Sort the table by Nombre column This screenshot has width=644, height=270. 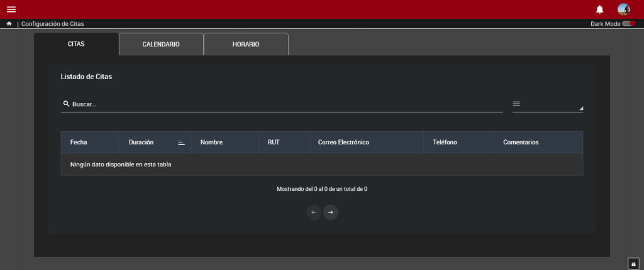tap(211, 143)
